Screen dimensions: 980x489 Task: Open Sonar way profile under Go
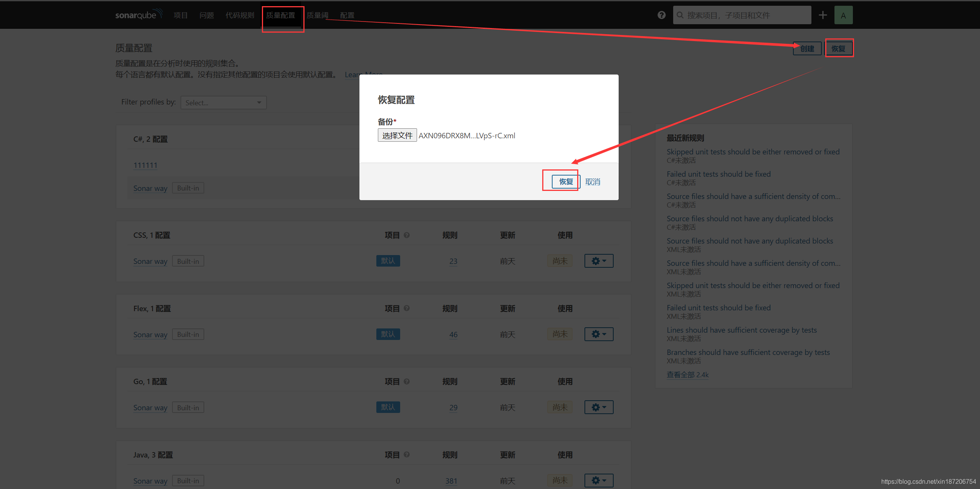pos(150,408)
